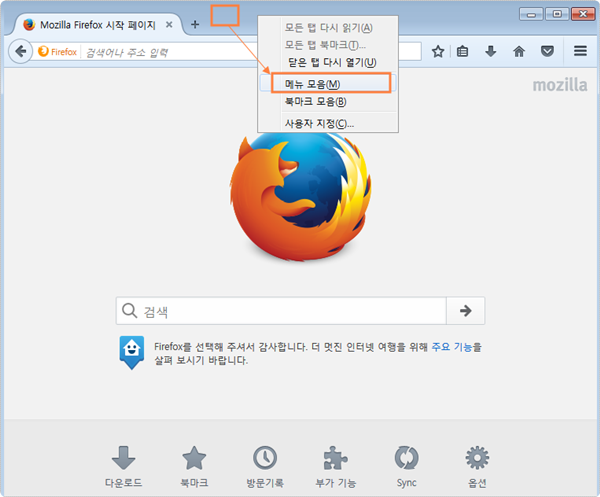This screenshot has height=497, width=600.
Task: Select 닫은 탭 다시 열기(U) menu entry
Action: click(328, 62)
